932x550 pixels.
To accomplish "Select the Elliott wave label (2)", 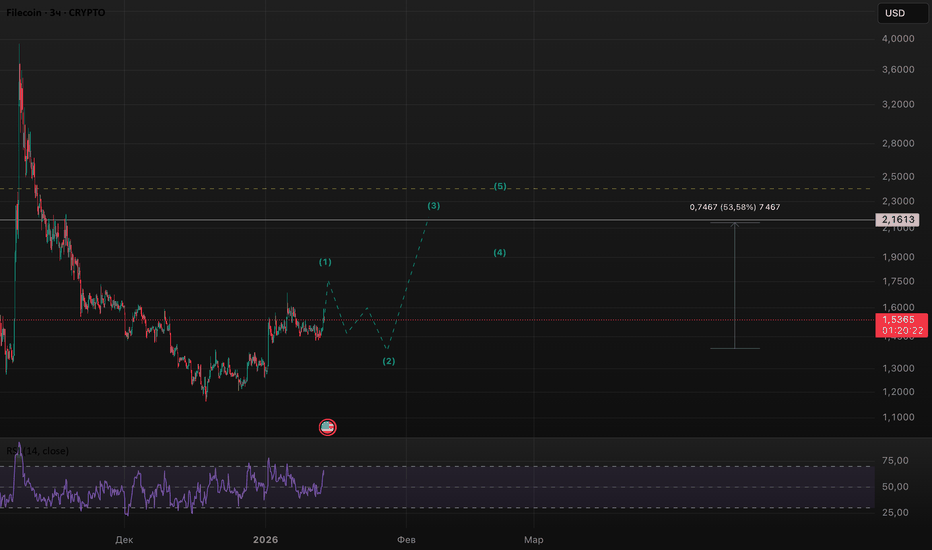I will pos(389,361).
